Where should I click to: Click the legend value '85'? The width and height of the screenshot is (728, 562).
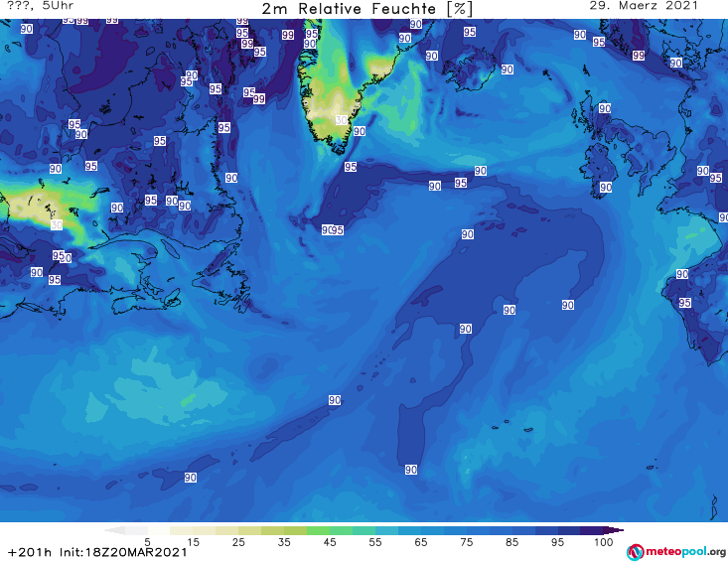tap(511, 542)
